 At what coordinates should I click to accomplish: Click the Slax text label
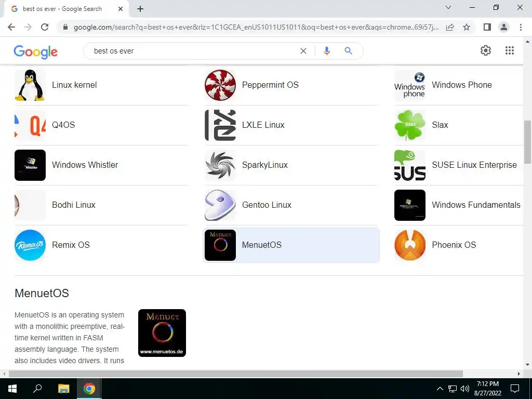440,125
